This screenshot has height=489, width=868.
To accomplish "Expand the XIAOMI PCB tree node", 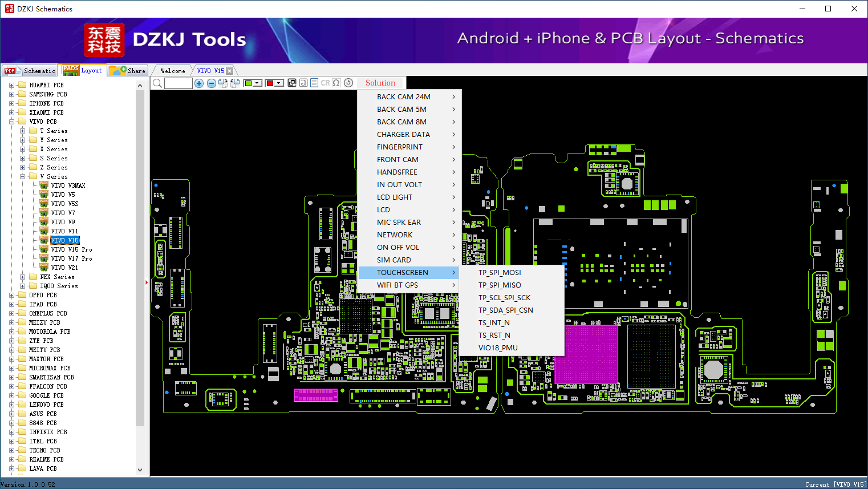I will click(x=11, y=112).
